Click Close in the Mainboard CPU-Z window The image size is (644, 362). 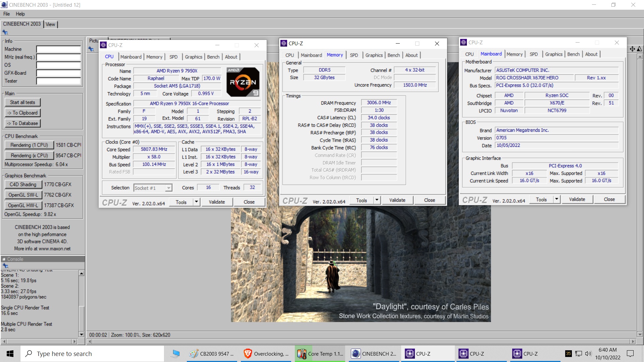(x=609, y=199)
